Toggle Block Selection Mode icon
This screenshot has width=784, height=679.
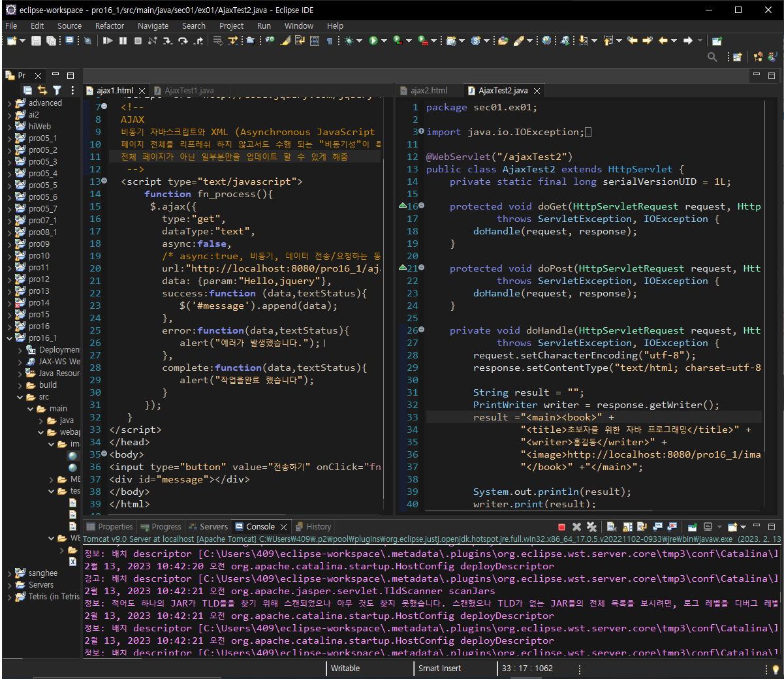(314, 40)
